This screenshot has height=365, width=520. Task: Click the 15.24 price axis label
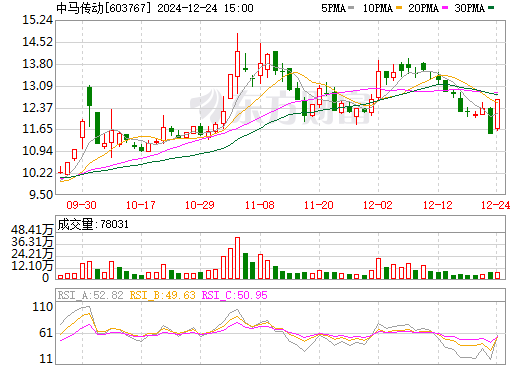point(38,20)
